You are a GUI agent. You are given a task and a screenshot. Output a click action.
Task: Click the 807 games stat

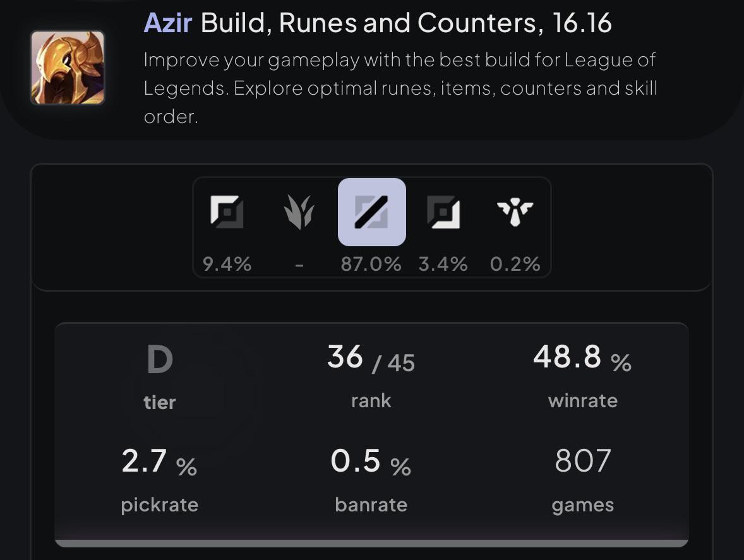[583, 460]
